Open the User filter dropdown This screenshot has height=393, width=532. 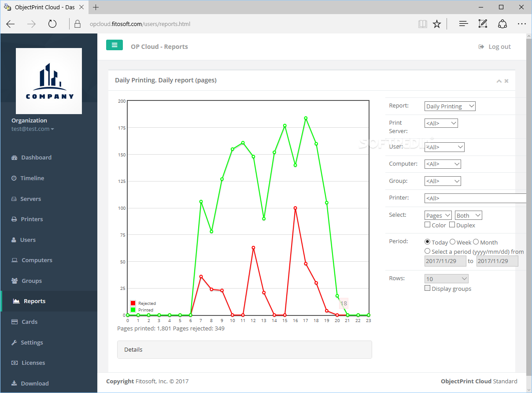point(444,147)
